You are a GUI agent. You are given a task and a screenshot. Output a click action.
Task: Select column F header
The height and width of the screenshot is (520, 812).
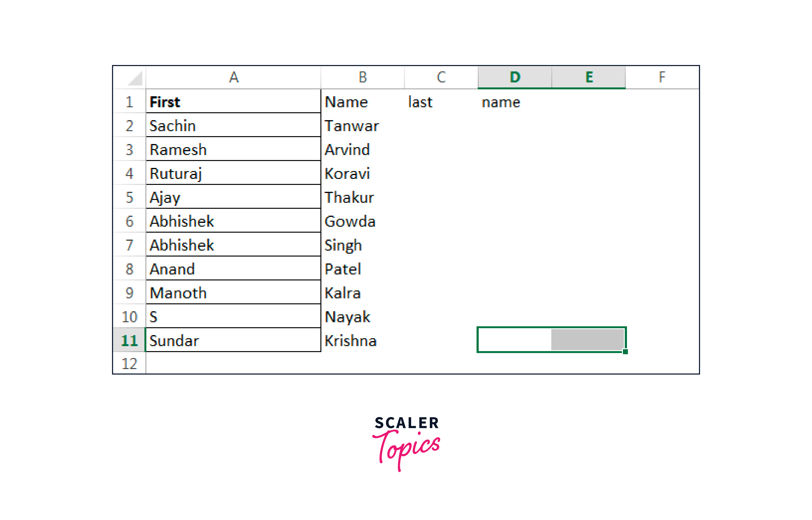[x=662, y=77]
